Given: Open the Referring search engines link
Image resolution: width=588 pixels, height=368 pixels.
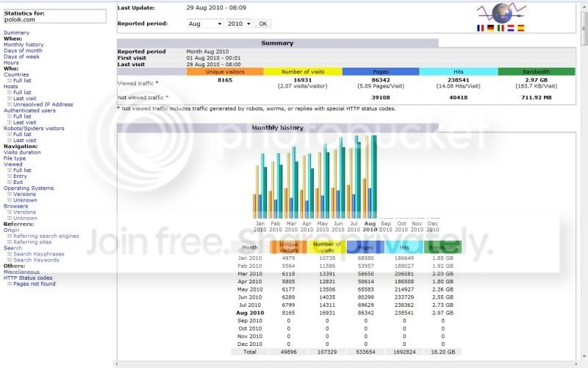Looking at the screenshot, I should click(46, 236).
